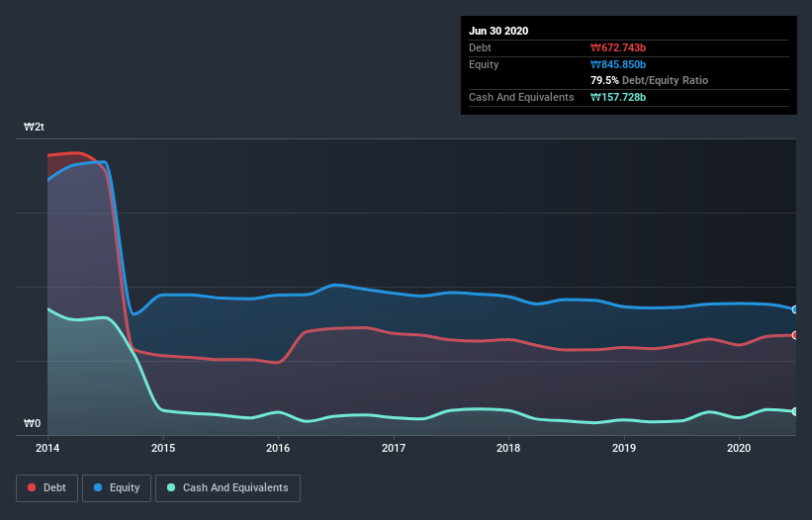Select the Debt data point at chart end
Image resolution: width=812 pixels, height=520 pixels.
pos(795,335)
